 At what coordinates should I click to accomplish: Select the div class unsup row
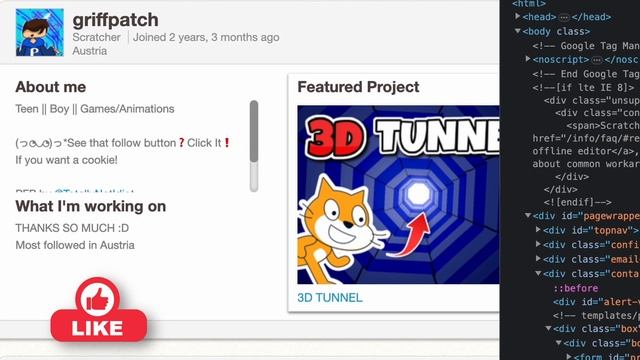[591, 100]
